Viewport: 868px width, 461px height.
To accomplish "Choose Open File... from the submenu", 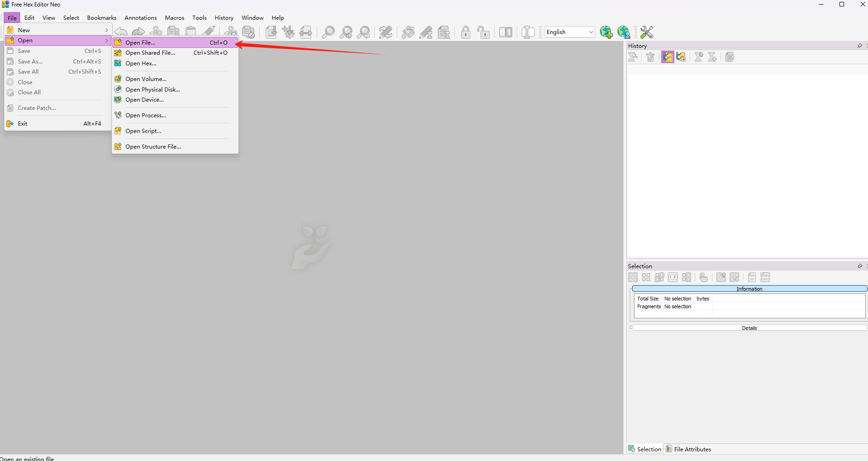I will click(x=175, y=42).
